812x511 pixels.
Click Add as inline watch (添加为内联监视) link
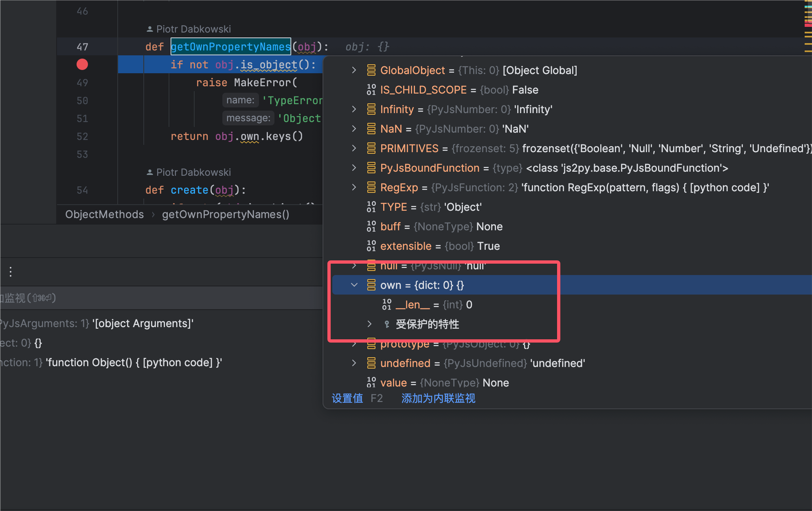[x=438, y=398]
